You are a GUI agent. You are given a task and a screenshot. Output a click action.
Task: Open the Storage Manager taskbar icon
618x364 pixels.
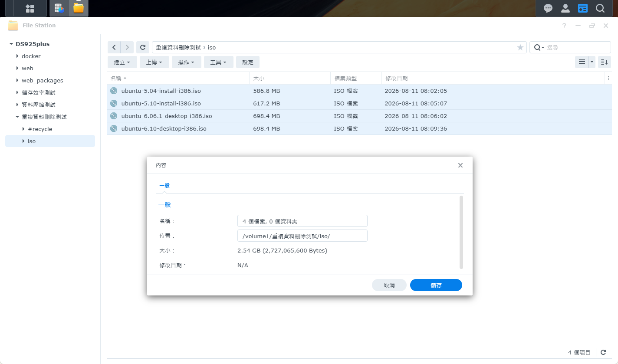(59, 8)
